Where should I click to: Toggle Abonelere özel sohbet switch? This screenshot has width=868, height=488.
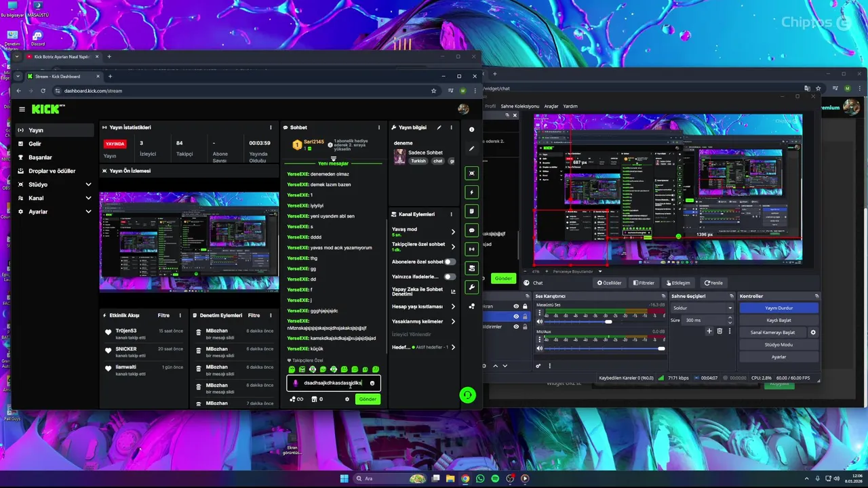coord(450,262)
